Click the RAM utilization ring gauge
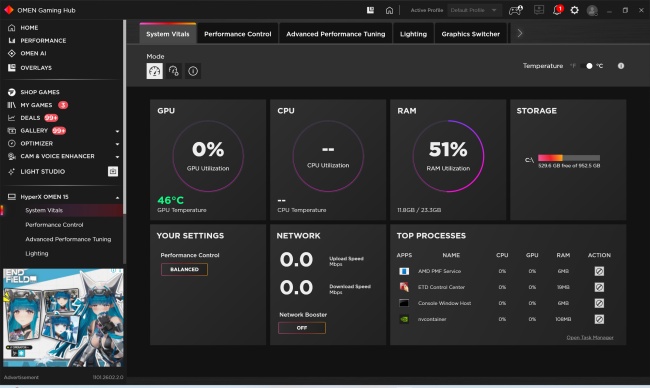This screenshot has height=388, width=650. 448,156
